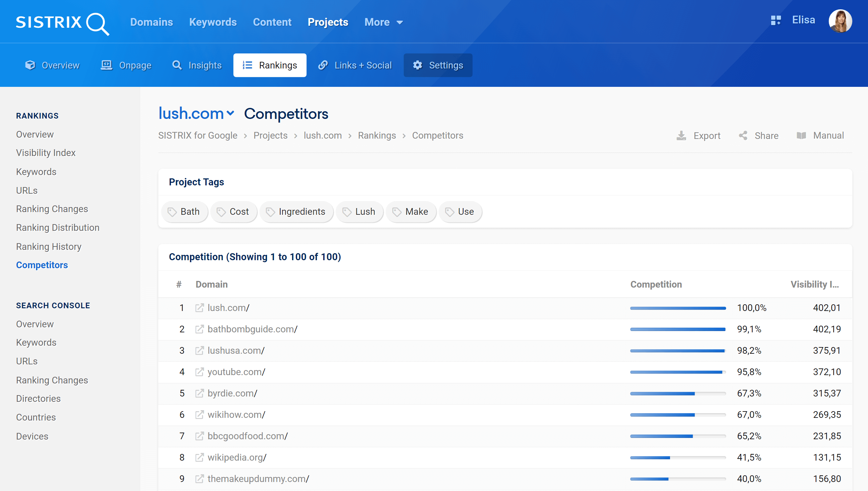This screenshot has height=491, width=868.
Task: Open external link icon for youtube.com/
Action: (200, 372)
